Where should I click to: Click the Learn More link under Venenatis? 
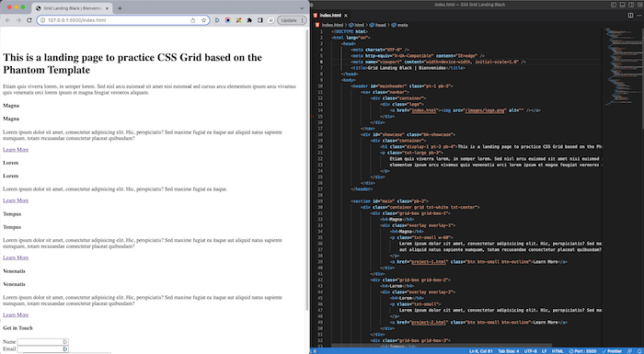pyautogui.click(x=16, y=314)
